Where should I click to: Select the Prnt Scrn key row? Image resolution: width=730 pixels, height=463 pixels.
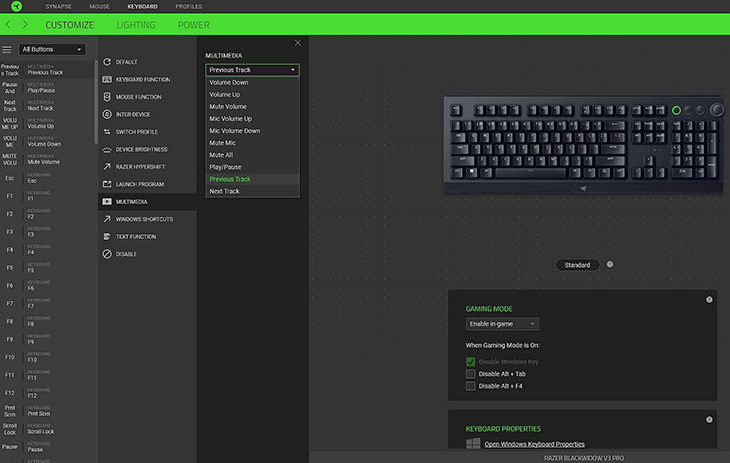pos(47,411)
